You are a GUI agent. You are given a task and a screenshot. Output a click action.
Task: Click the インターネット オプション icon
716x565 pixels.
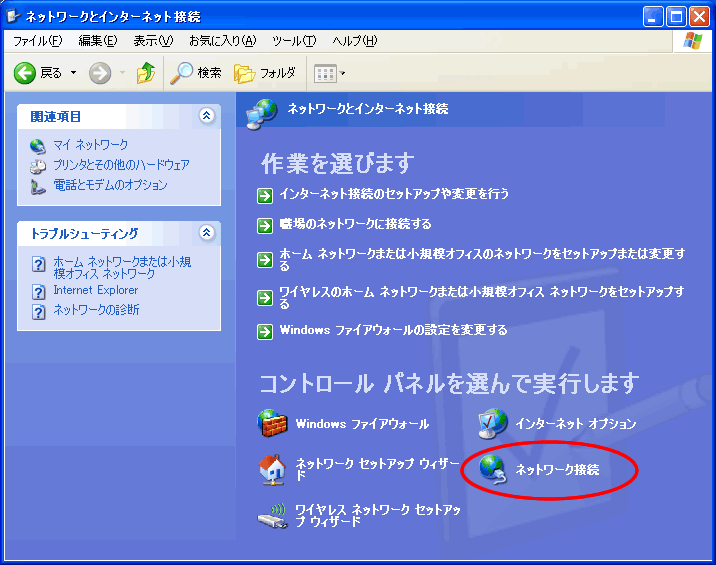point(493,423)
